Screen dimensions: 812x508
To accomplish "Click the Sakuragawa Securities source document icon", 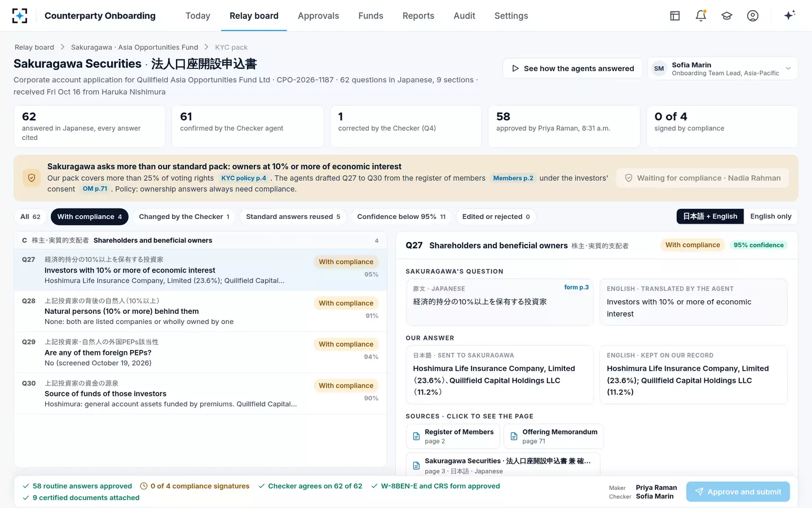I will (x=416, y=466).
